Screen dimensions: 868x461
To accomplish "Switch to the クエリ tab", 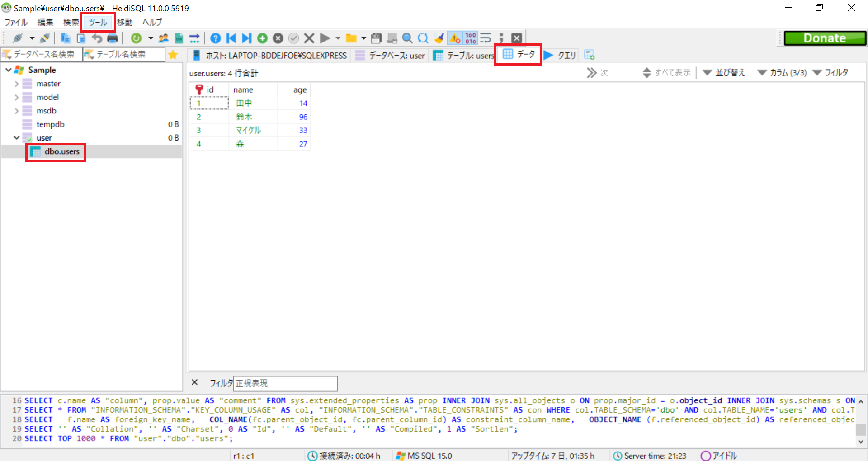I will pos(560,55).
